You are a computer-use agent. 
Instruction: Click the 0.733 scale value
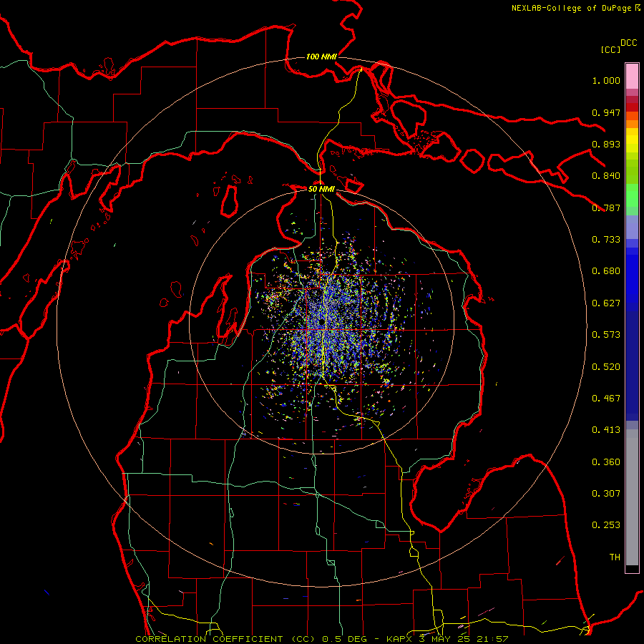606,240
